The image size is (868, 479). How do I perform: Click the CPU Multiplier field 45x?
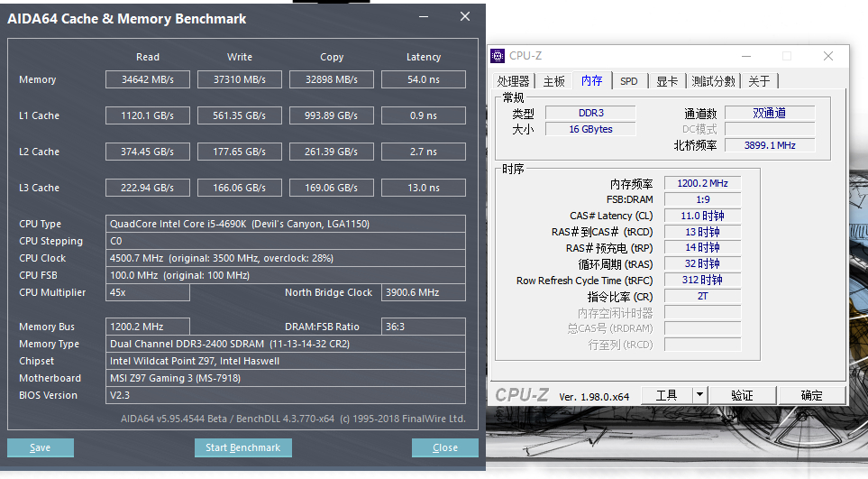[148, 292]
